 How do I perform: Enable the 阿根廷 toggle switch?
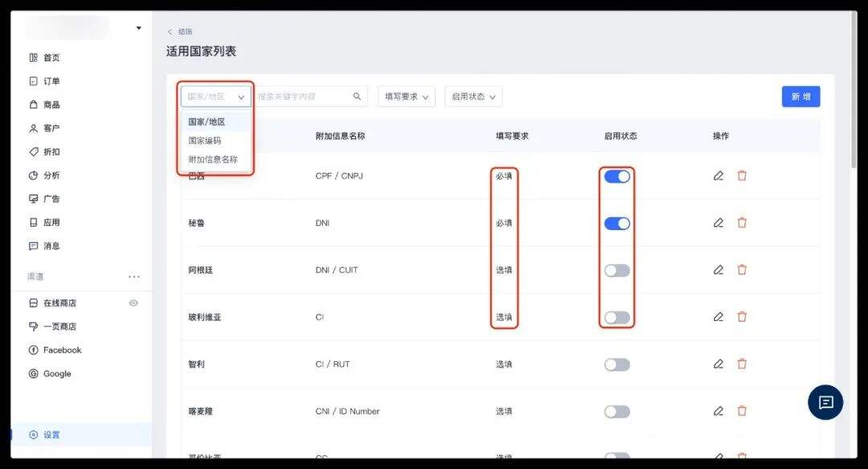[x=616, y=269]
